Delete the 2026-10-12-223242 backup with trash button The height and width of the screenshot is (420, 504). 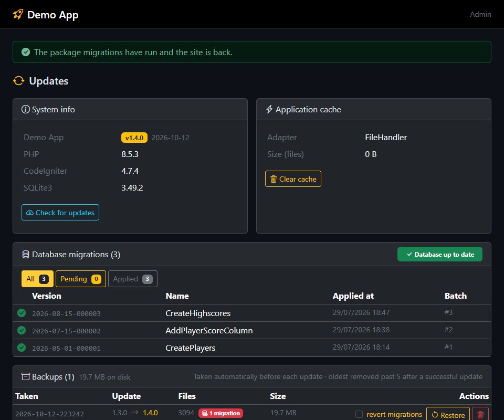[x=480, y=414]
